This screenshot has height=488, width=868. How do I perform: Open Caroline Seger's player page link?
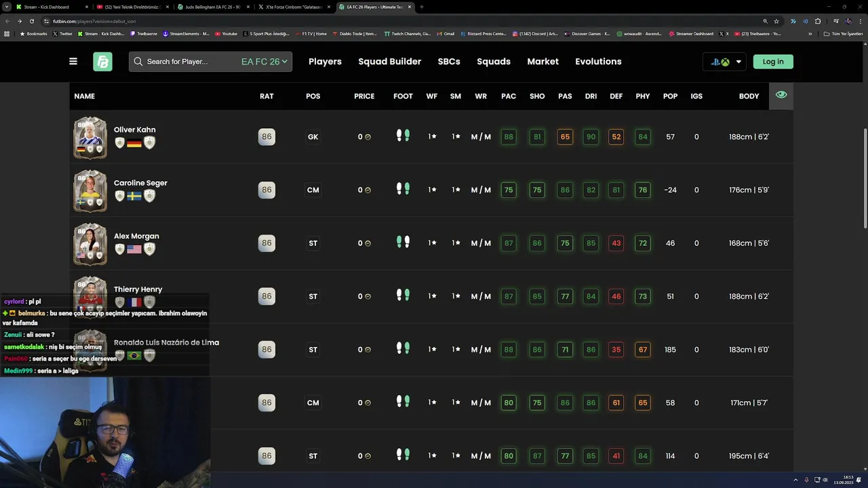pos(140,183)
